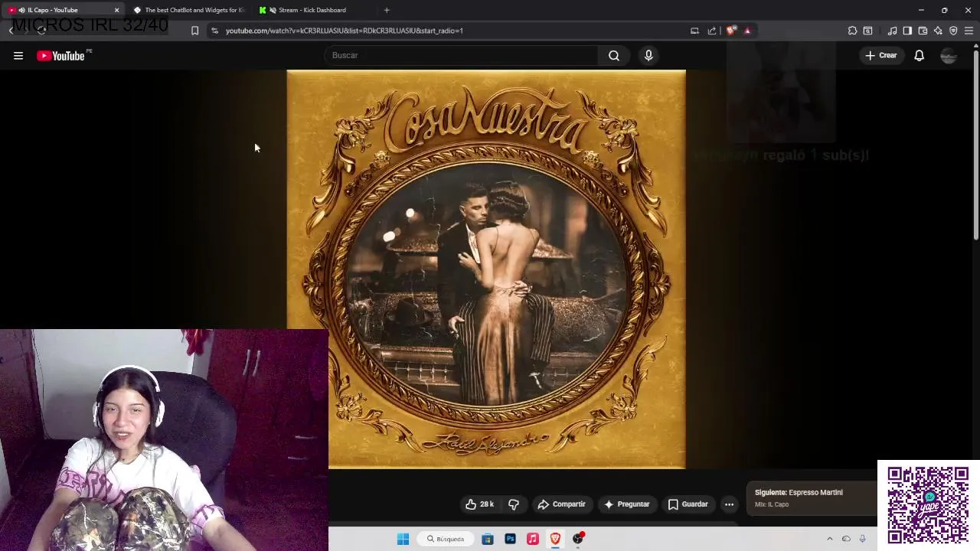Image resolution: width=980 pixels, height=551 pixels.
Task: Click the microphone tray icon
Action: tap(862, 539)
